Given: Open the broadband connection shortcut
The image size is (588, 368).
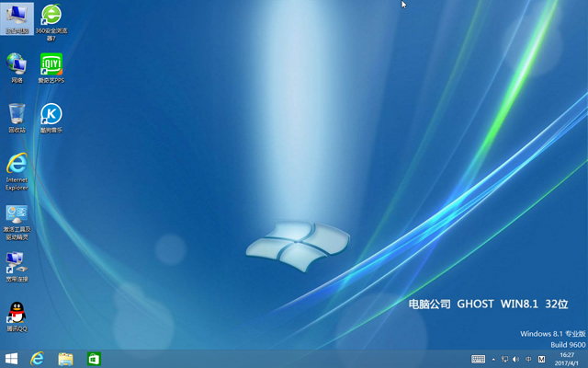Looking at the screenshot, I should 17,264.
